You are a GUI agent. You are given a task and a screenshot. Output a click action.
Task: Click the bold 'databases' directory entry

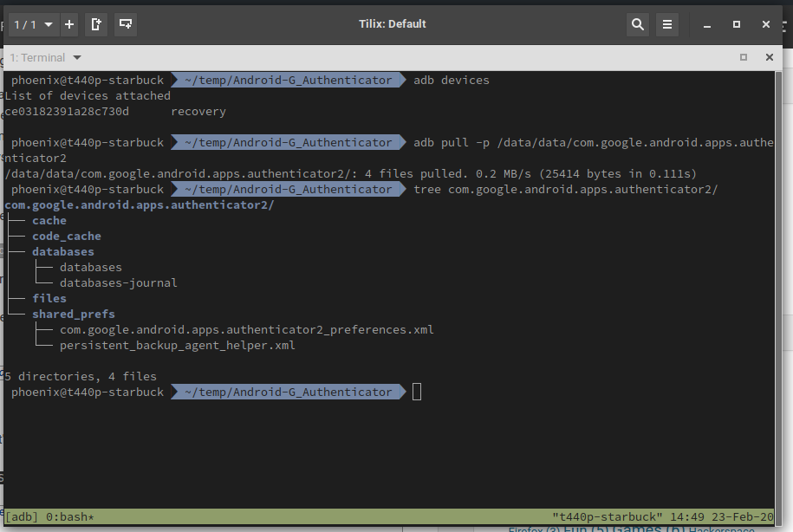63,251
